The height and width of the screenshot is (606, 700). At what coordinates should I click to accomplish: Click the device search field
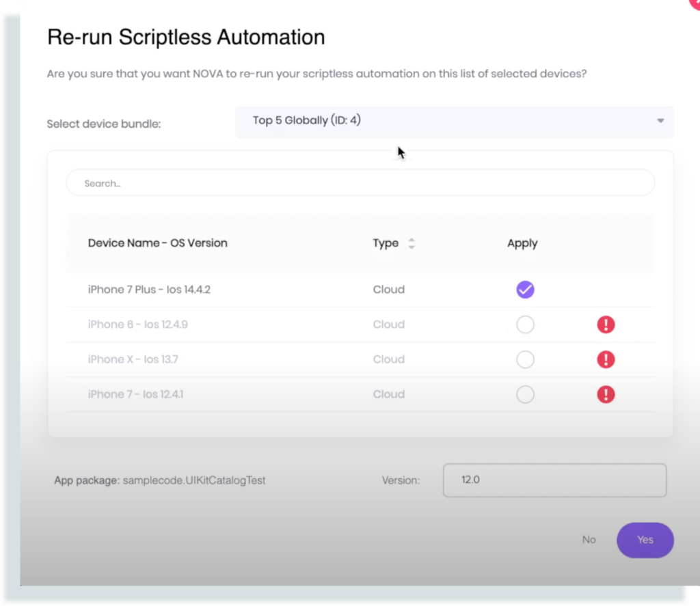click(x=360, y=183)
